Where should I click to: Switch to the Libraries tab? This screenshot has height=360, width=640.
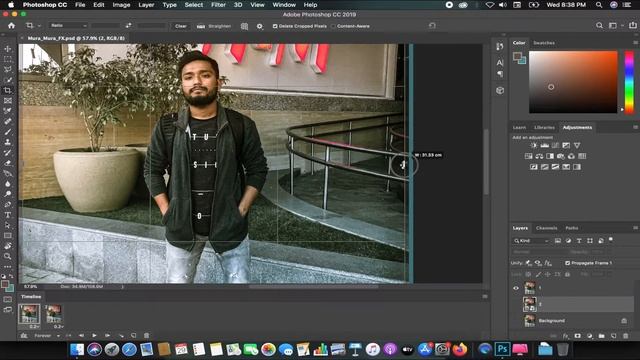point(544,127)
